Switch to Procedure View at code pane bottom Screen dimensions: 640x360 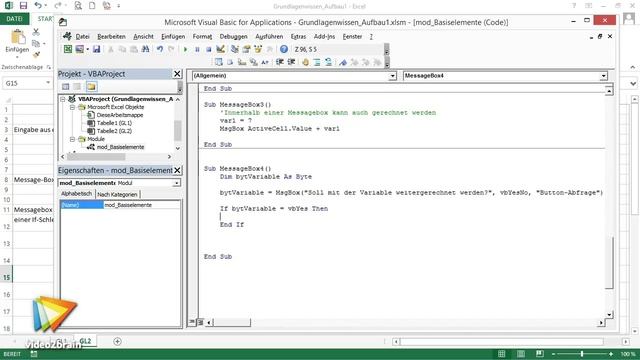[x=192, y=322]
